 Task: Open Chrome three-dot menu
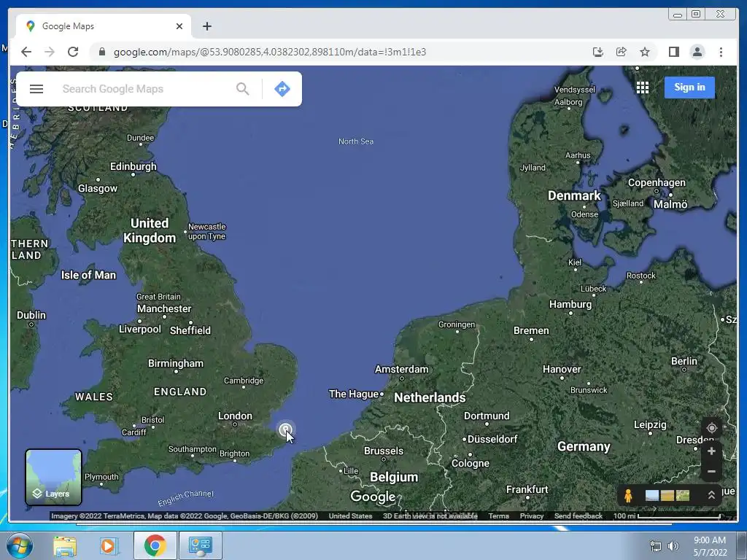(x=721, y=52)
